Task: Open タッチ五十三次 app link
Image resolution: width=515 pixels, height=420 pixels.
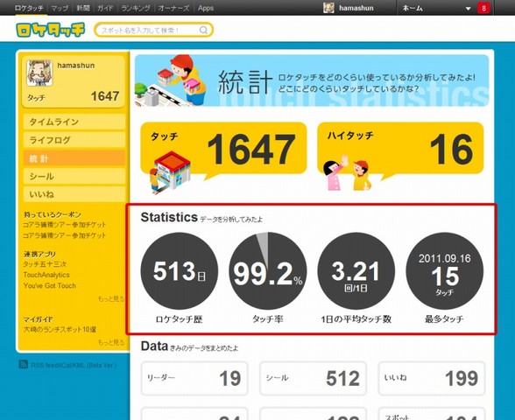Action: pos(45,264)
